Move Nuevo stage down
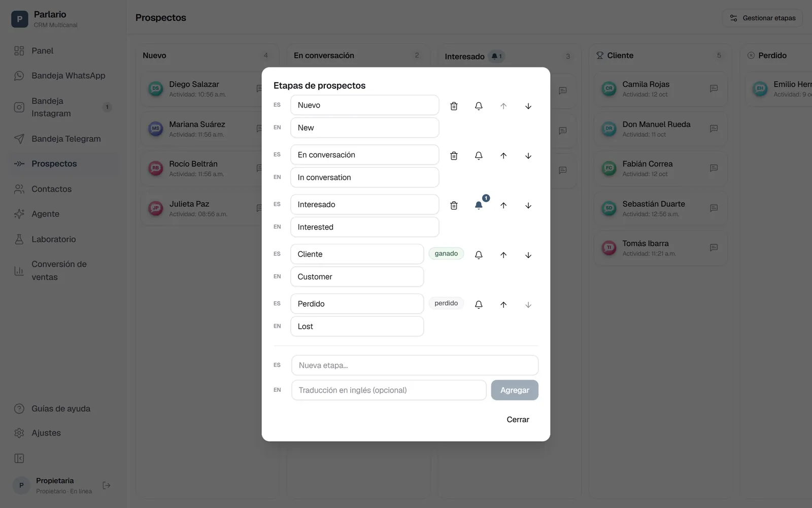Viewport: 812px width, 508px height. (x=528, y=106)
